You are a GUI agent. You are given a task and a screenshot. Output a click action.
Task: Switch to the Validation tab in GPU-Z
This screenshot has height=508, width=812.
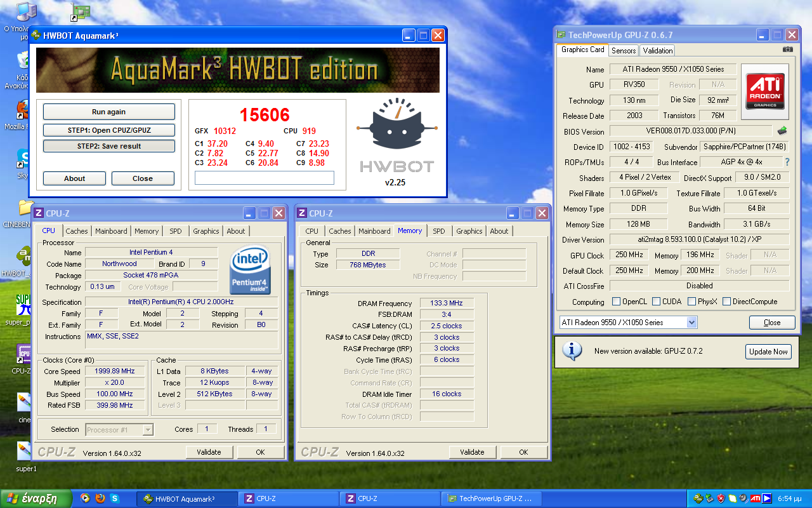click(x=657, y=50)
